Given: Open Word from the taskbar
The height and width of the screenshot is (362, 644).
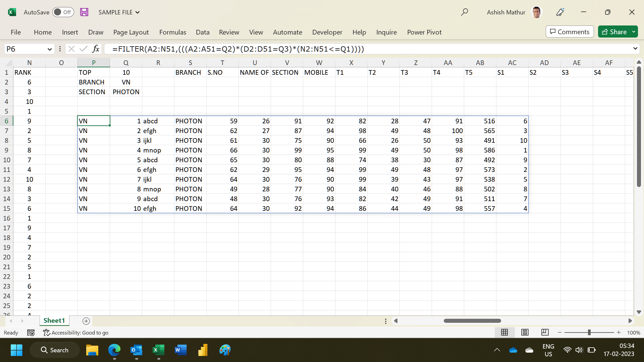Looking at the screenshot, I should 180,350.
